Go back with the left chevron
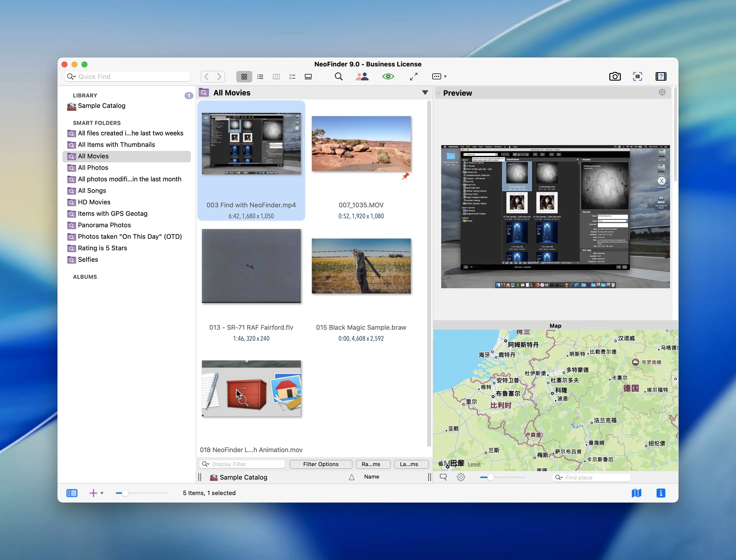 [207, 77]
